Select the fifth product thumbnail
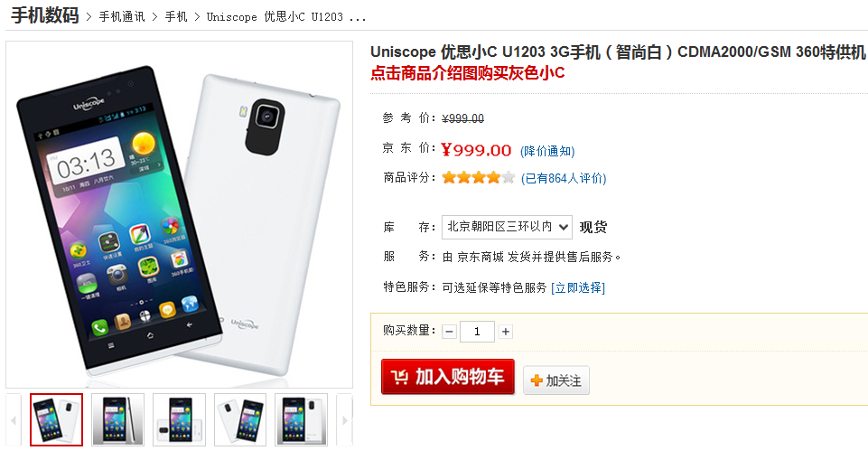The width and height of the screenshot is (868, 460). 301,419
